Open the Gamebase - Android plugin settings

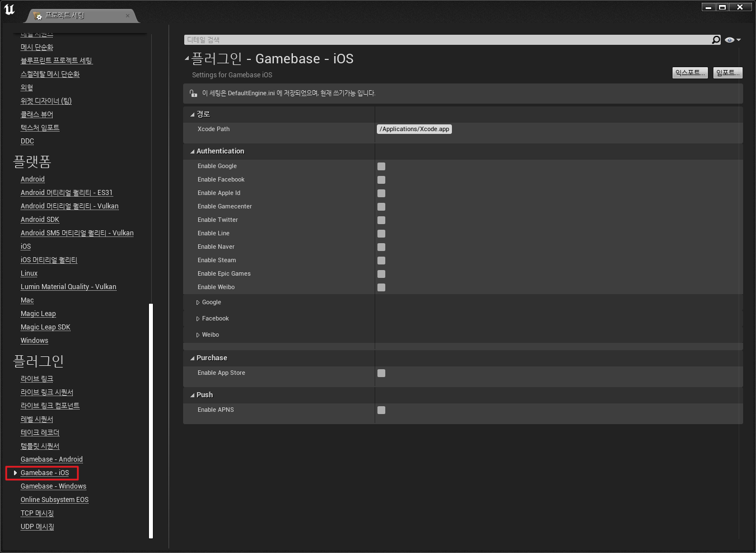[x=52, y=459]
